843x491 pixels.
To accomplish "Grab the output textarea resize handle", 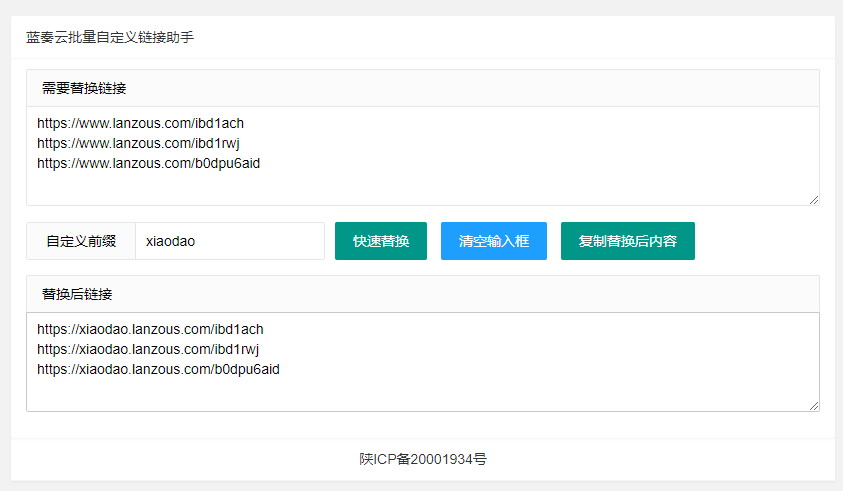I will point(814,405).
